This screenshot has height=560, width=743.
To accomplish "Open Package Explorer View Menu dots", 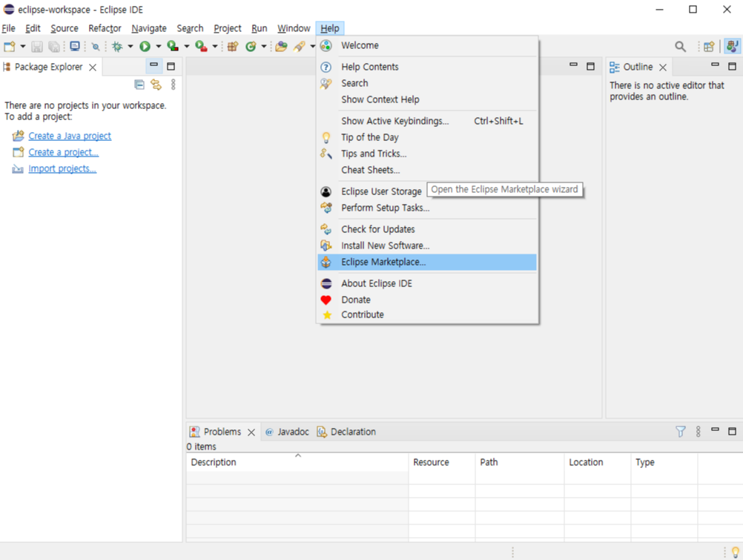I will [x=174, y=85].
